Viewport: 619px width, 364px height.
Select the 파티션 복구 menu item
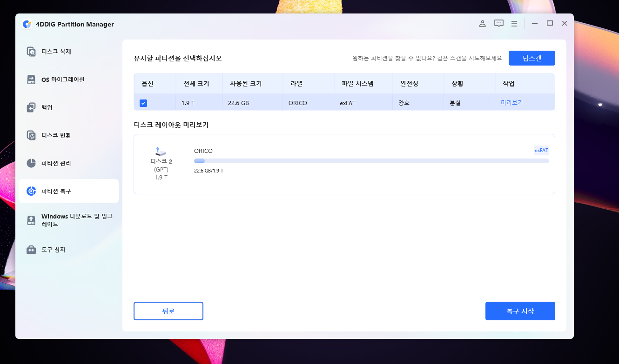pos(68,191)
